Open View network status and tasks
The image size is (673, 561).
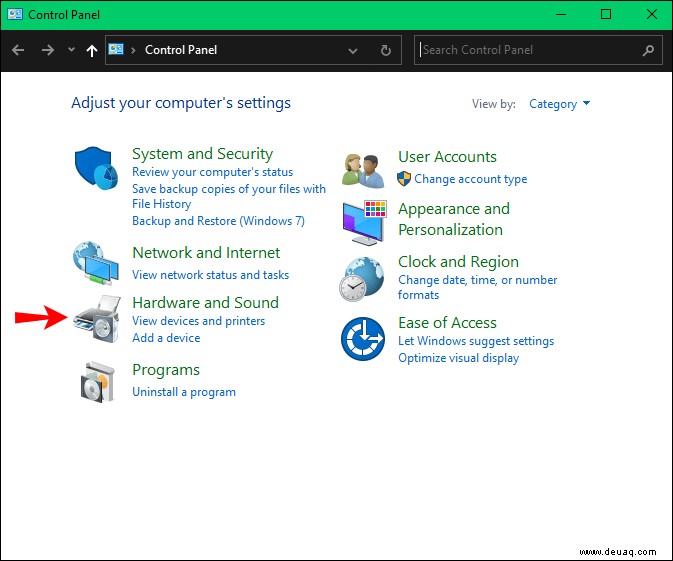click(210, 275)
